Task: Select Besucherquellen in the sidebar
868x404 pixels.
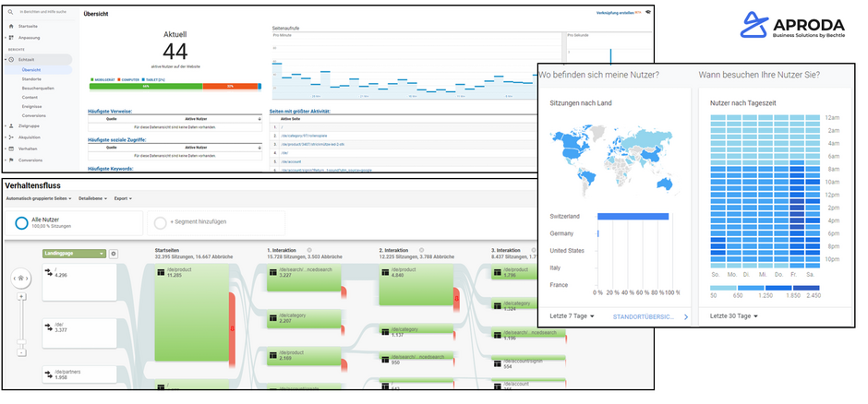Action: tap(36, 88)
